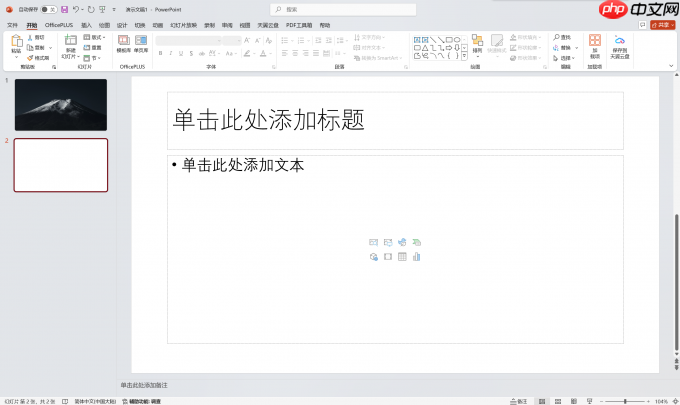Click Save to Tianyi Cloud (保存到天翼云盘) icon
This screenshot has width=680, height=405.
pyautogui.click(x=620, y=40)
